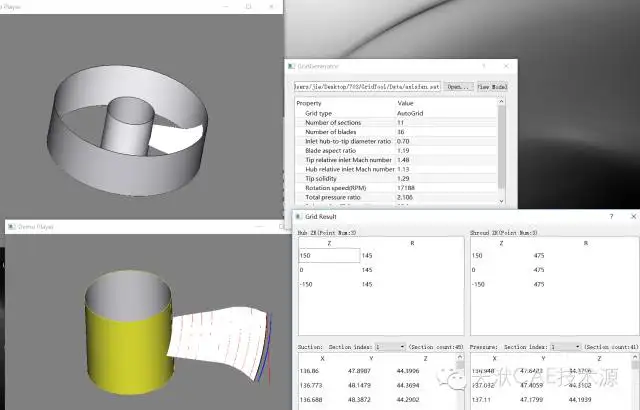Select the Tip solidity row
Image resolution: width=640 pixels, height=410 pixels.
[x=396, y=178]
